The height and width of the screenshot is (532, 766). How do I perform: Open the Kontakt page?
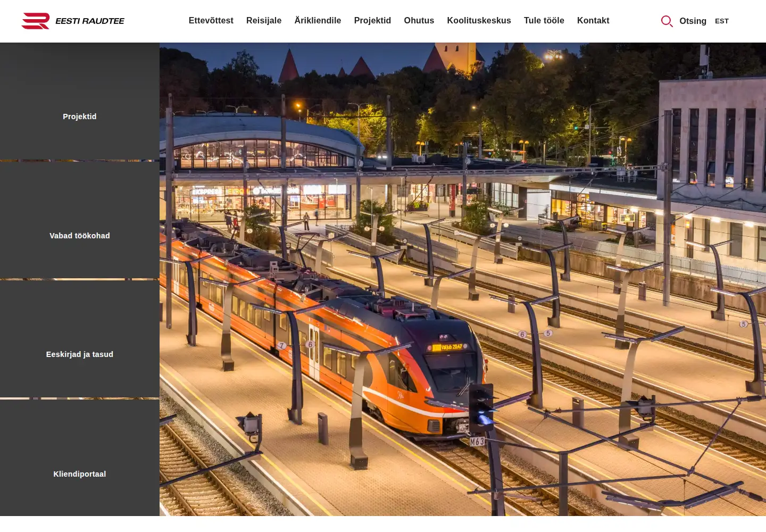tap(593, 21)
